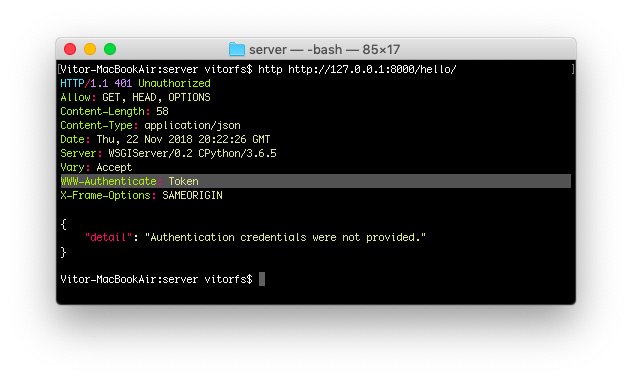Click the URL http://127.0.0.1:8000/hello/ in the command
Image resolution: width=632 pixels, height=379 pixels.
(372, 69)
